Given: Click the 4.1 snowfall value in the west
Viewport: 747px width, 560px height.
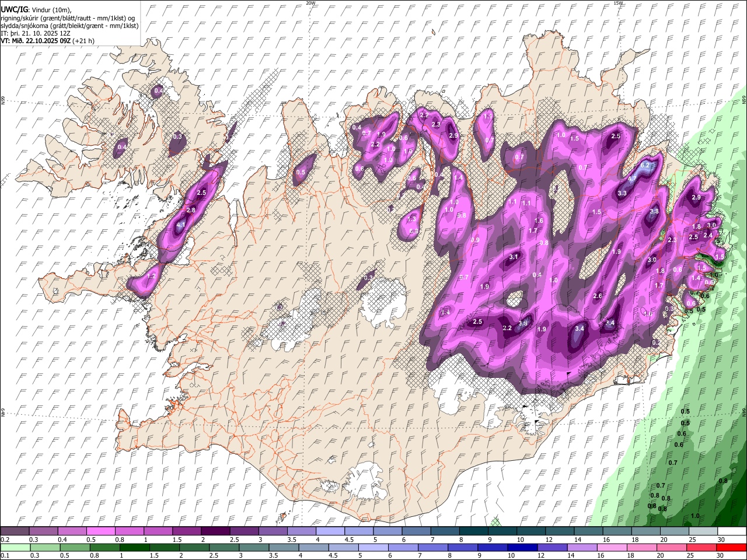Looking at the screenshot, I should pyautogui.click(x=181, y=225).
